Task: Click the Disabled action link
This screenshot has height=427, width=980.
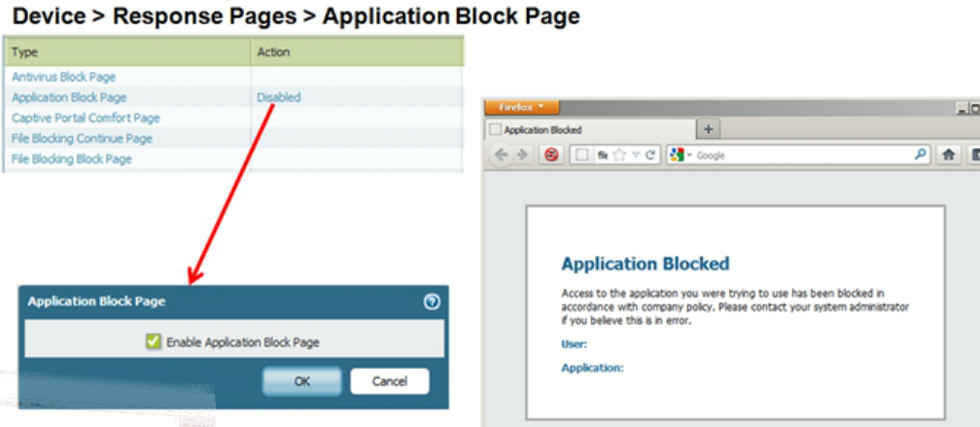Action: point(279,97)
